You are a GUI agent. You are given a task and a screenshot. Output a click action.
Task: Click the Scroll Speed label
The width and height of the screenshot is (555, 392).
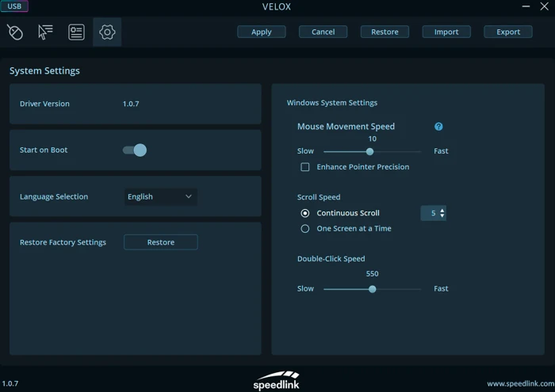tap(319, 197)
